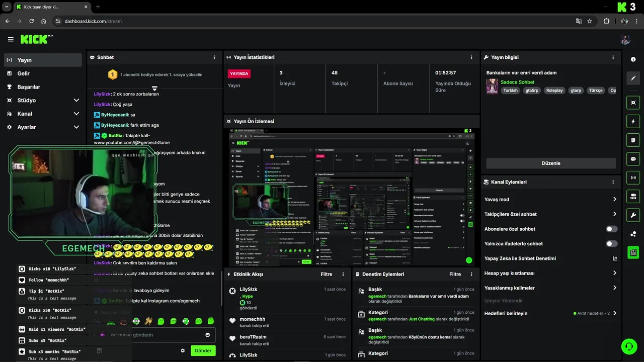Click the Chrome extensions puzzle icon
The height and width of the screenshot is (362, 644).
[606, 21]
